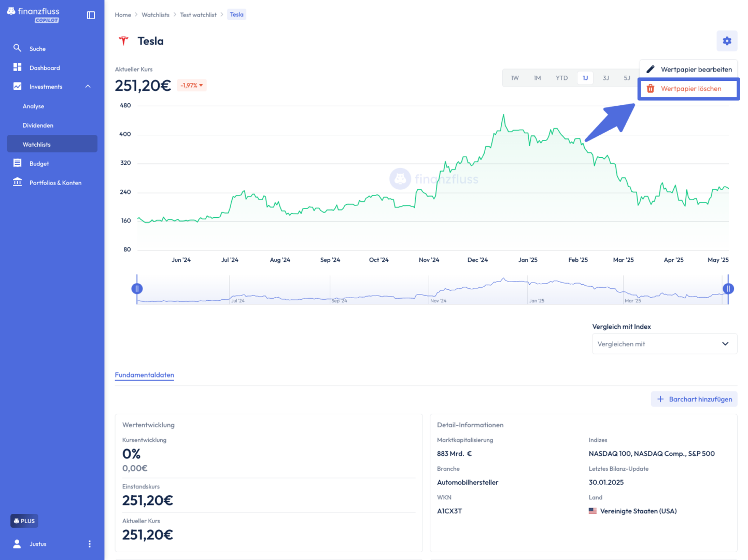Click the Justus user avatar icon
This screenshot has height=560, width=748.
point(17,543)
